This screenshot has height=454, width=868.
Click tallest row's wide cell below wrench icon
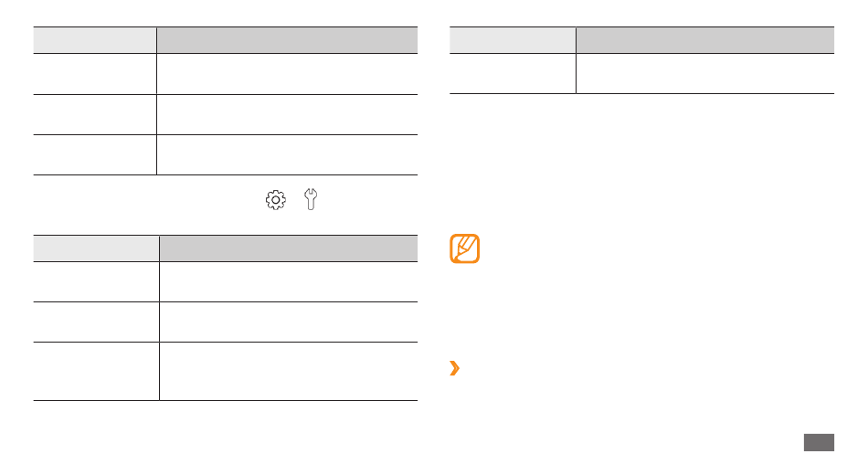[x=289, y=372]
